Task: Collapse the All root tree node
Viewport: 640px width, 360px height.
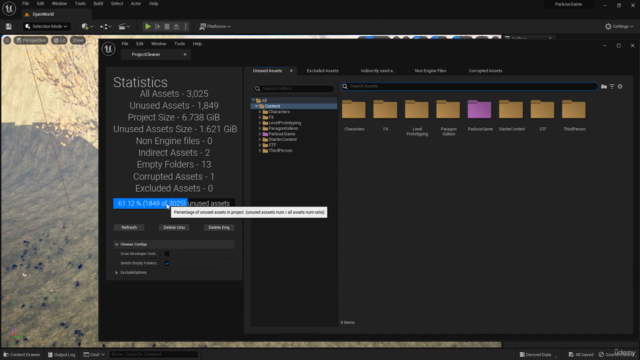Action: (253, 100)
